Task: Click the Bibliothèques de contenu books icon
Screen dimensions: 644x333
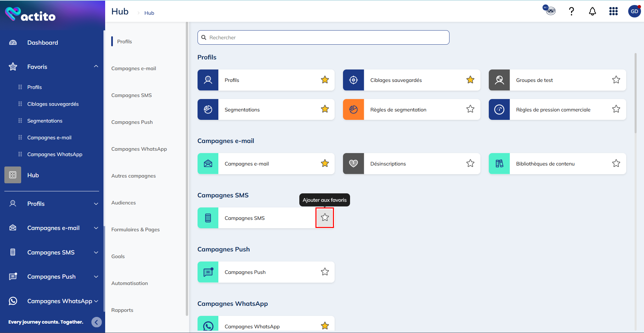Action: [x=499, y=163]
